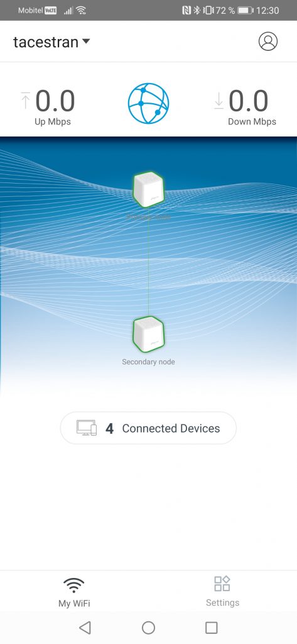Tap the upload arrow icon
The image size is (297, 644).
26,101
